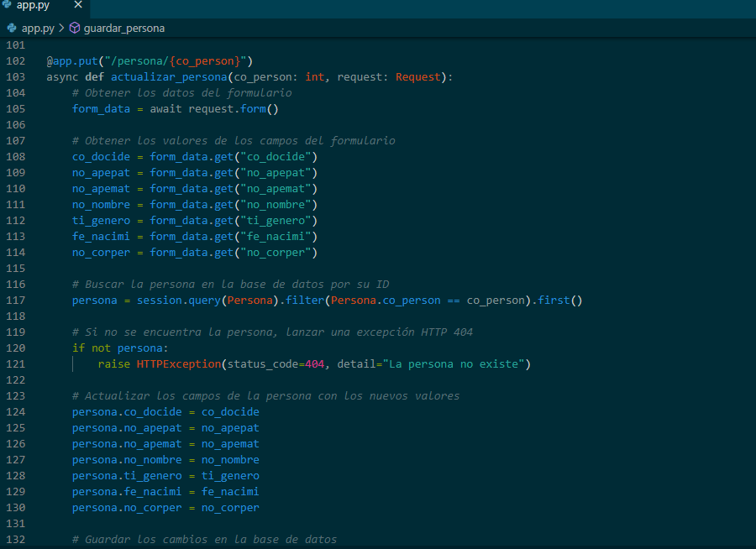Click the function symbol icon beside guardar_persona
The image size is (756, 549).
point(74,28)
